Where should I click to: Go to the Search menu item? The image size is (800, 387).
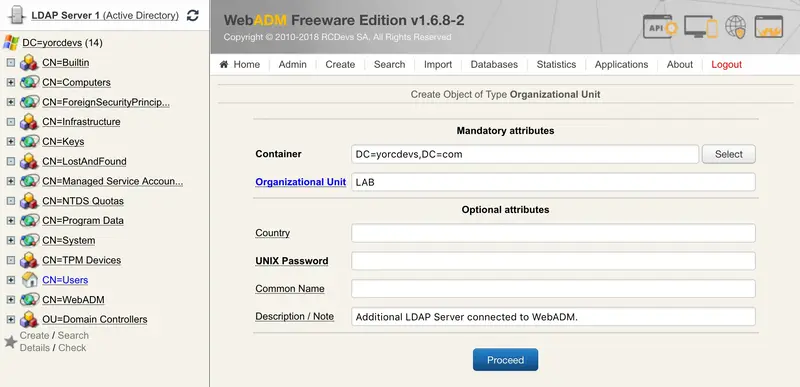coord(389,65)
